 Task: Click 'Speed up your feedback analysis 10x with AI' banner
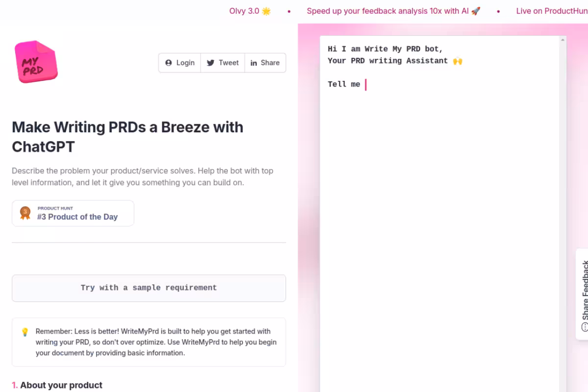coord(393,11)
